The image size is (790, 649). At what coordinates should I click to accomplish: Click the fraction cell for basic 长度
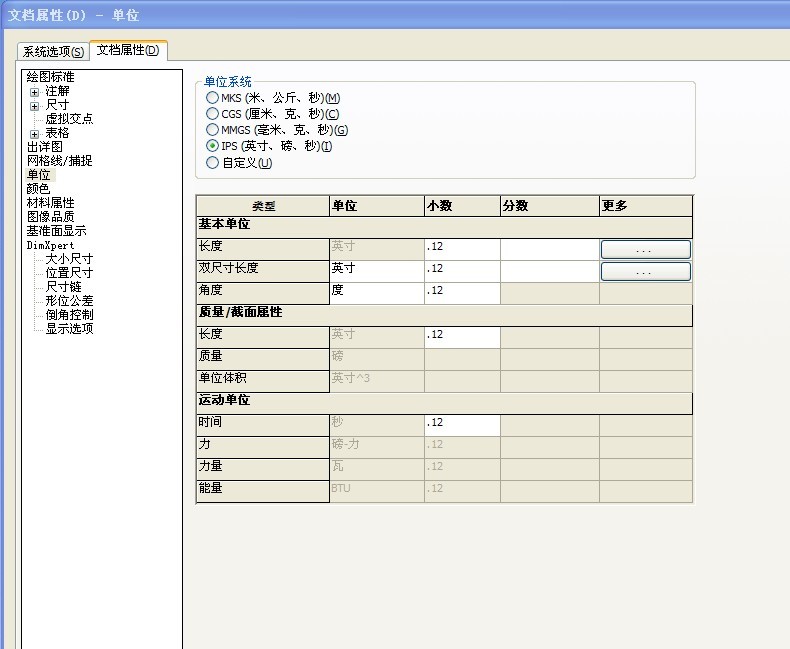point(550,249)
